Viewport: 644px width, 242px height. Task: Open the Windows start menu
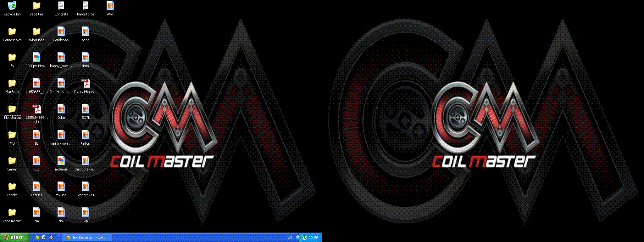[15, 237]
